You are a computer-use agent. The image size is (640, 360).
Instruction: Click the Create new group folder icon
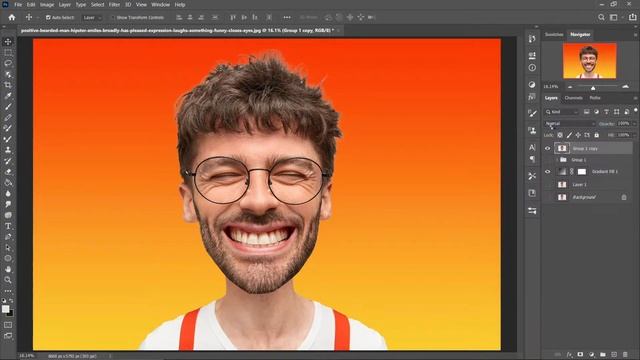pyautogui.click(x=603, y=355)
